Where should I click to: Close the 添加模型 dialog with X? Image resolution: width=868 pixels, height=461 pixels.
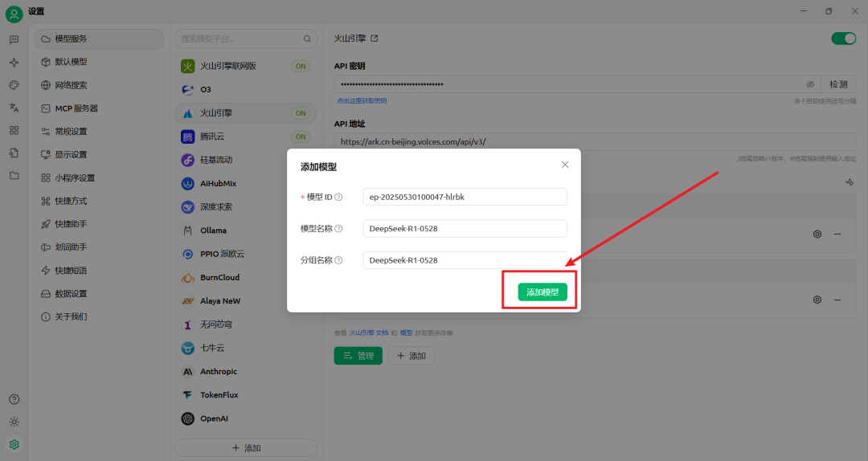tap(565, 165)
